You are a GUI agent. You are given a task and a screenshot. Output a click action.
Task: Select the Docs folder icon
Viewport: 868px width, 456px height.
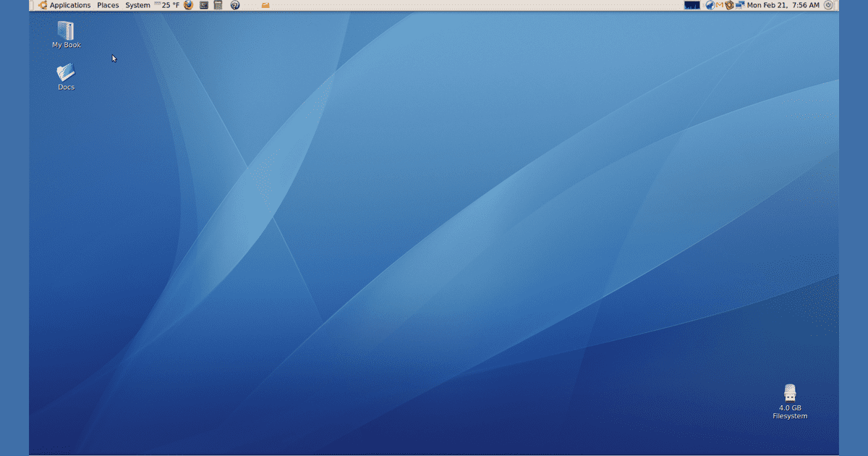66,72
